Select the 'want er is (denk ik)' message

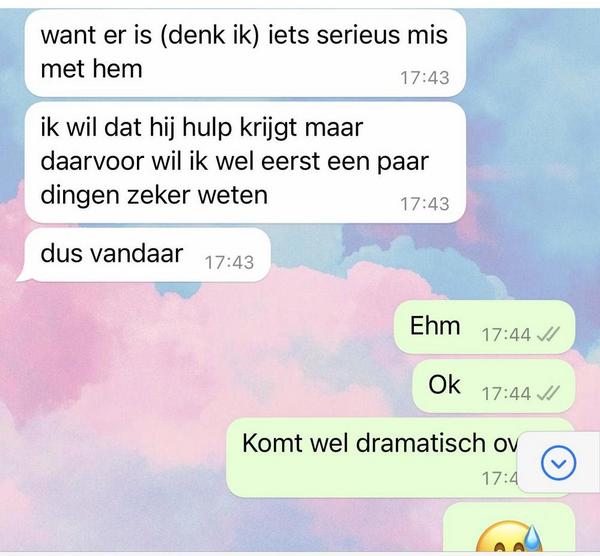tap(245, 53)
